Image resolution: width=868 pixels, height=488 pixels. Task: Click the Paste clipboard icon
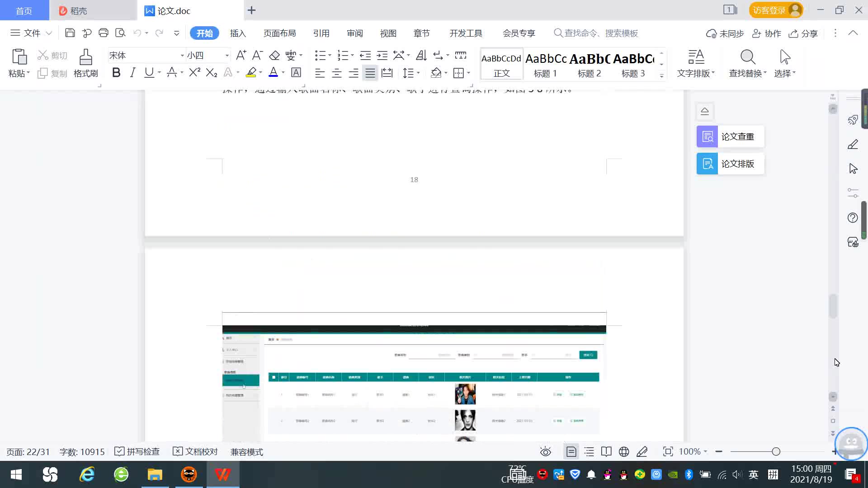pos(19,57)
